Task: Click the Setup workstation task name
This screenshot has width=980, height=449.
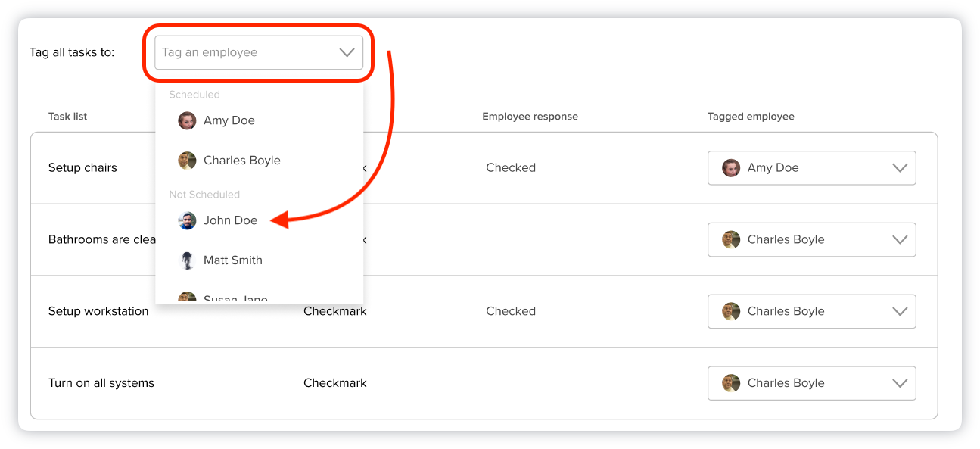Action: [98, 311]
